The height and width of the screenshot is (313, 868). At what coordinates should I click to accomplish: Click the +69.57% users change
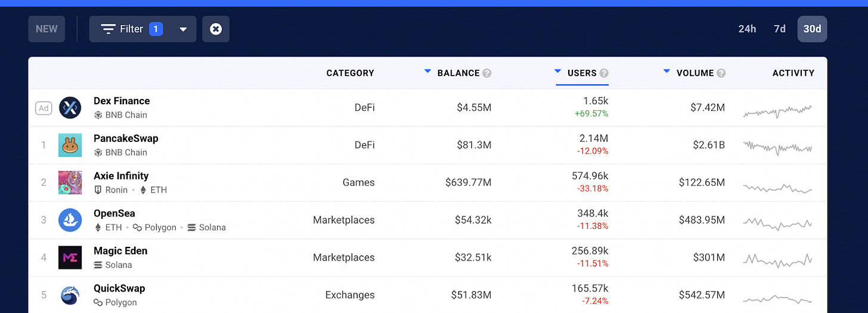point(591,113)
